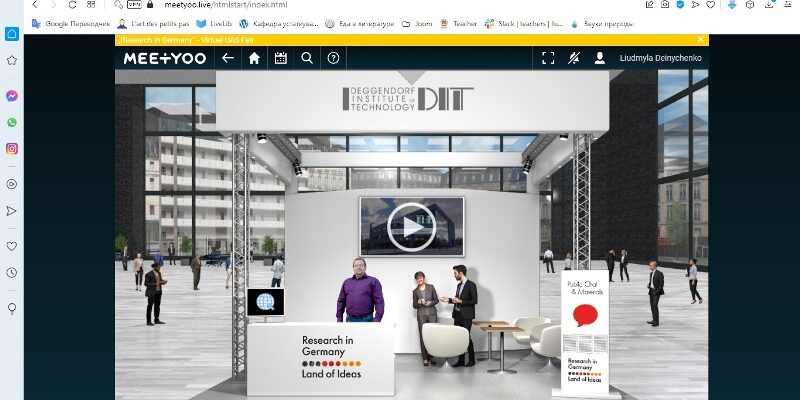Open the user profile person icon
Viewport: 800px width, 400px height.
pyautogui.click(x=599, y=58)
